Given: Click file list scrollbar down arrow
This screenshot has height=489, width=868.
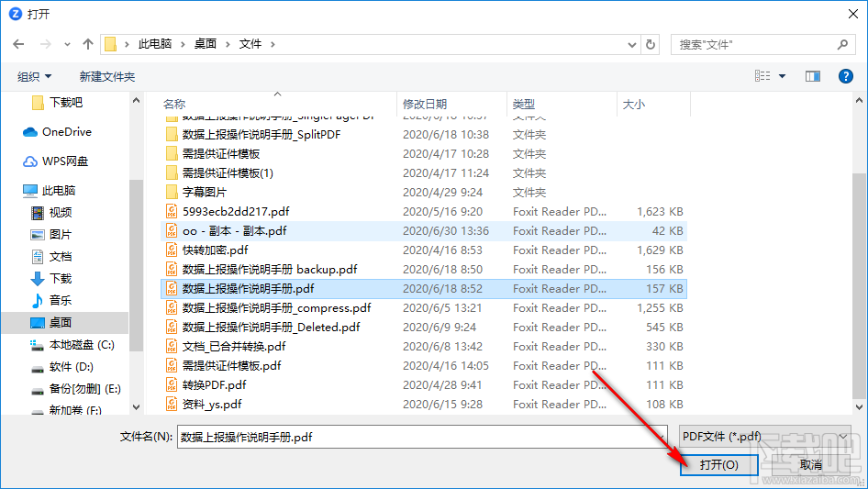Looking at the screenshot, I should coord(859,407).
